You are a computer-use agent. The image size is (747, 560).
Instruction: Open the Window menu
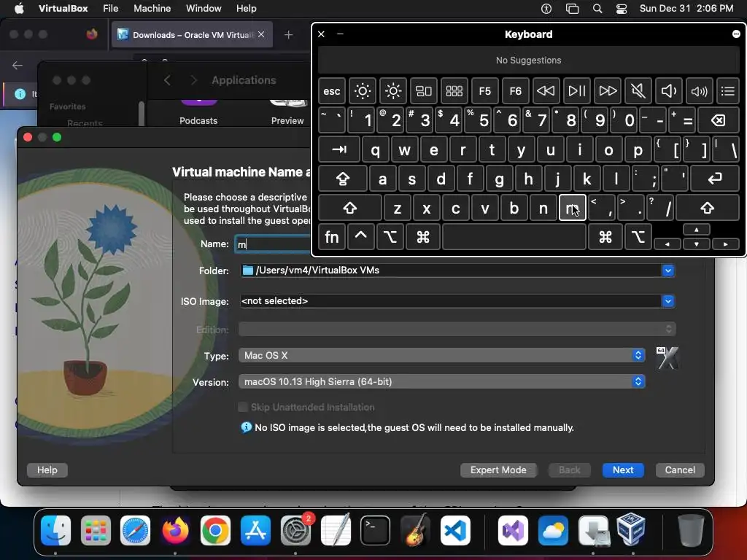[204, 8]
